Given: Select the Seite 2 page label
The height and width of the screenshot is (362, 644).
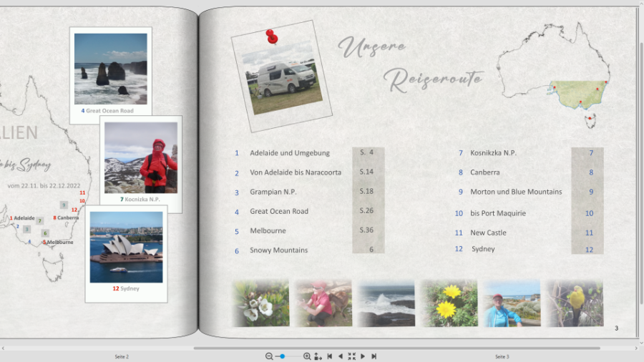Looking at the screenshot, I should (122, 356).
